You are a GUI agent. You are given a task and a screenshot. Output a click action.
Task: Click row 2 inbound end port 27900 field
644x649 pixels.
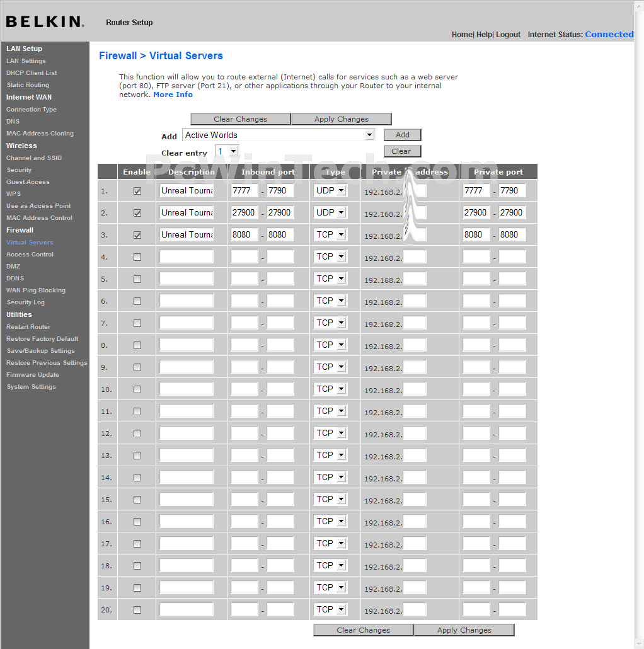[x=280, y=212]
